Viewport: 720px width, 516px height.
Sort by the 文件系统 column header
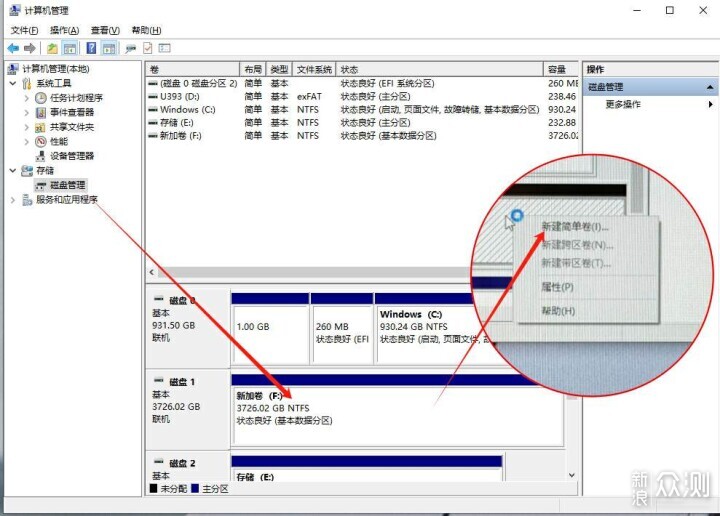tap(314, 69)
